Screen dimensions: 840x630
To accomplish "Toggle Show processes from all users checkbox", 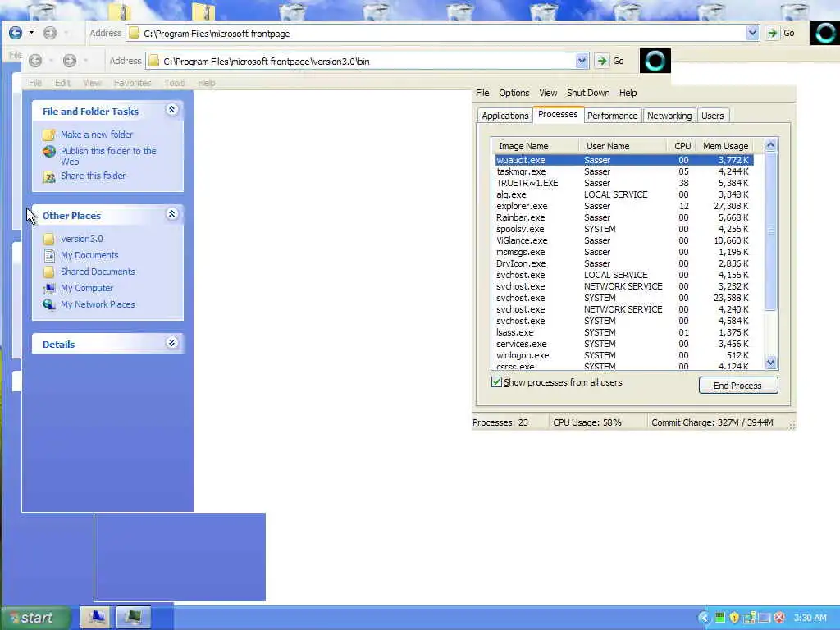I will point(496,382).
